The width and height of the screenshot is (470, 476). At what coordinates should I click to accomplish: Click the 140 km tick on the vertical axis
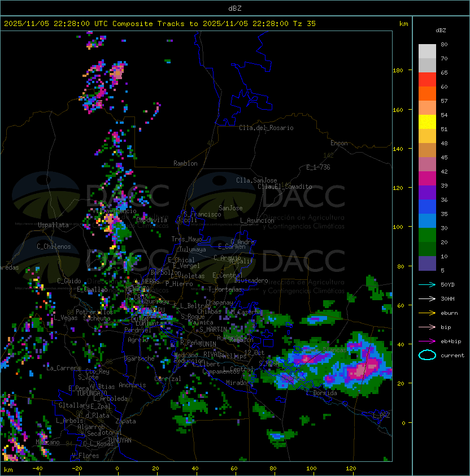point(398,149)
